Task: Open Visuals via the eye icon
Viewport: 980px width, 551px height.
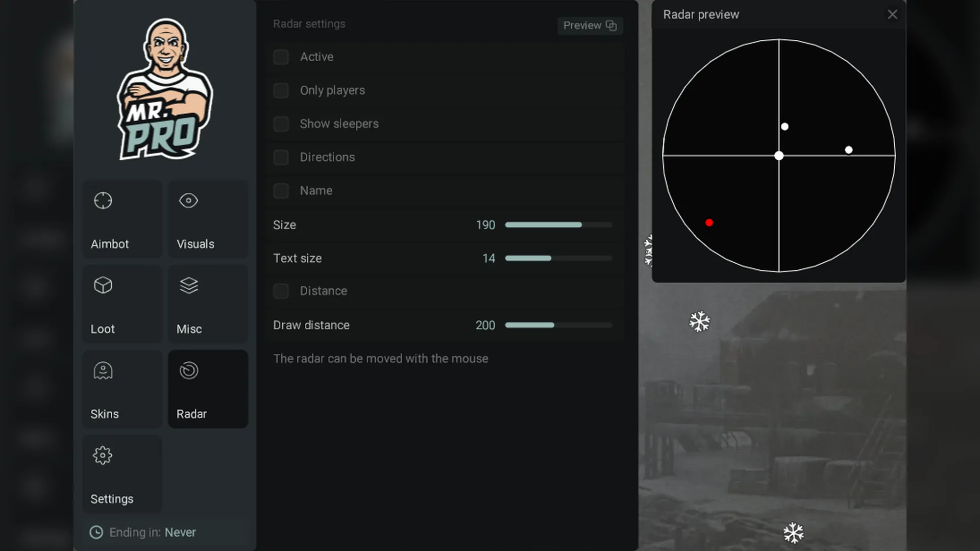Action: 188,201
